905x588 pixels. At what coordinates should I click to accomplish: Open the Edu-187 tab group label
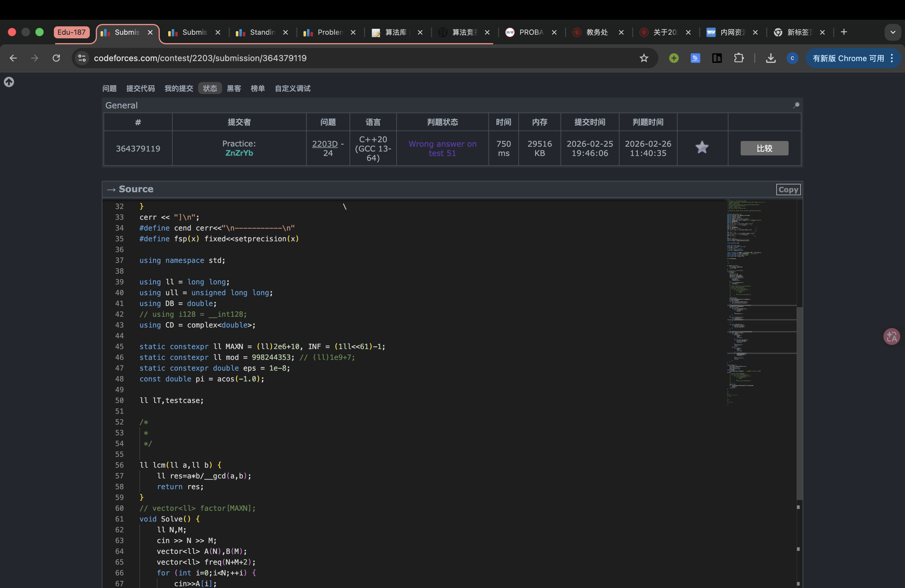click(72, 32)
